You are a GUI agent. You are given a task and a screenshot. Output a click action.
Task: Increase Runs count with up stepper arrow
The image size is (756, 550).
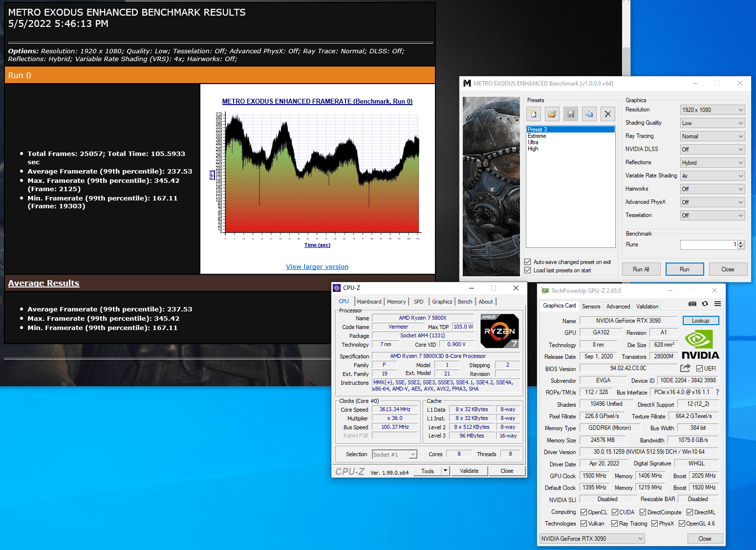pos(741,242)
